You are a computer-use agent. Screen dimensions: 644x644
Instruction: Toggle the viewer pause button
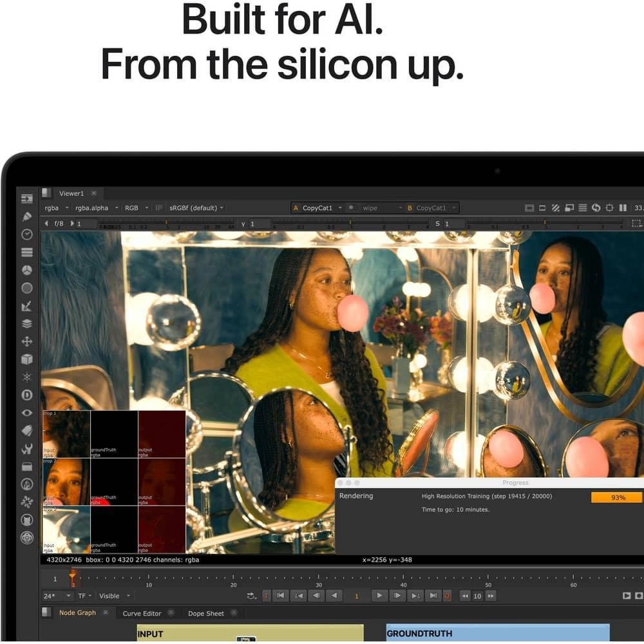[x=623, y=208]
